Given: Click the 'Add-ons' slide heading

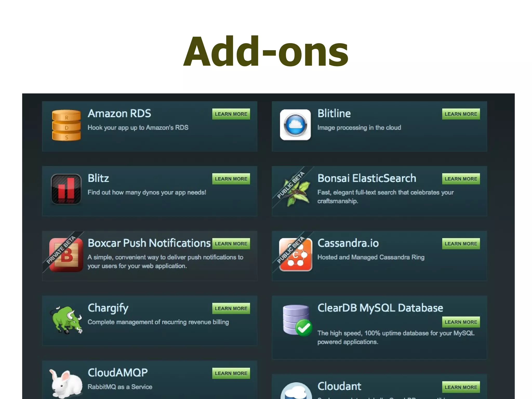Looking at the screenshot, I should coord(266,51).
